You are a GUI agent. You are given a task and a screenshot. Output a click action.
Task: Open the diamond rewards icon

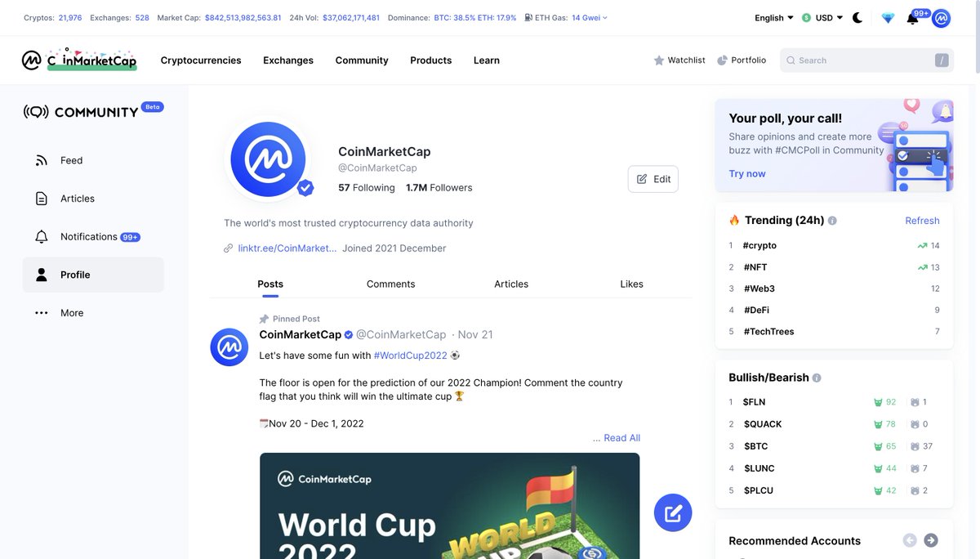[888, 18]
